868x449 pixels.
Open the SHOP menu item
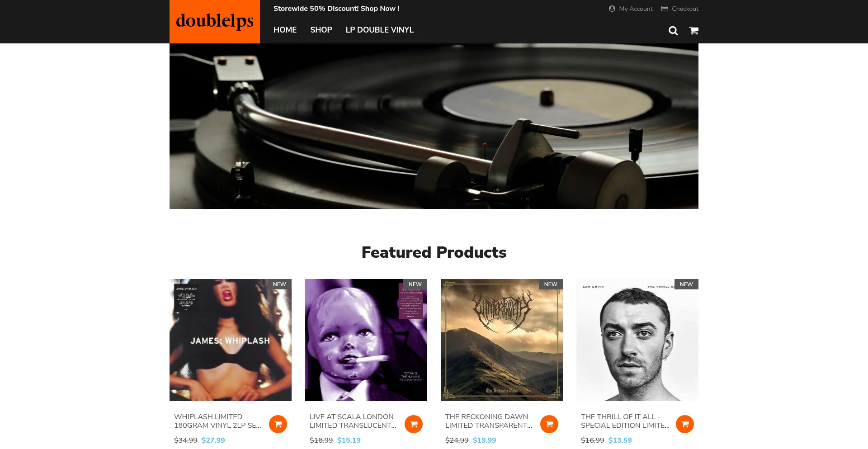[321, 30]
